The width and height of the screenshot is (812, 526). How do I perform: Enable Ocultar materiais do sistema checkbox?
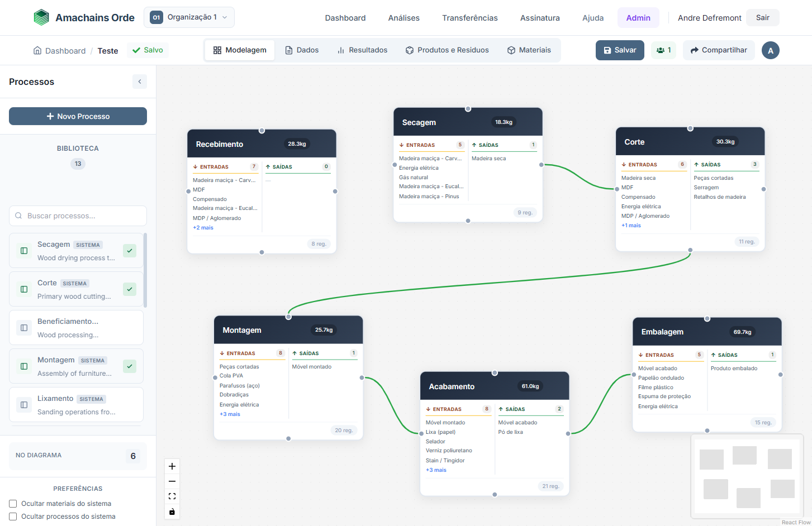pyautogui.click(x=13, y=504)
